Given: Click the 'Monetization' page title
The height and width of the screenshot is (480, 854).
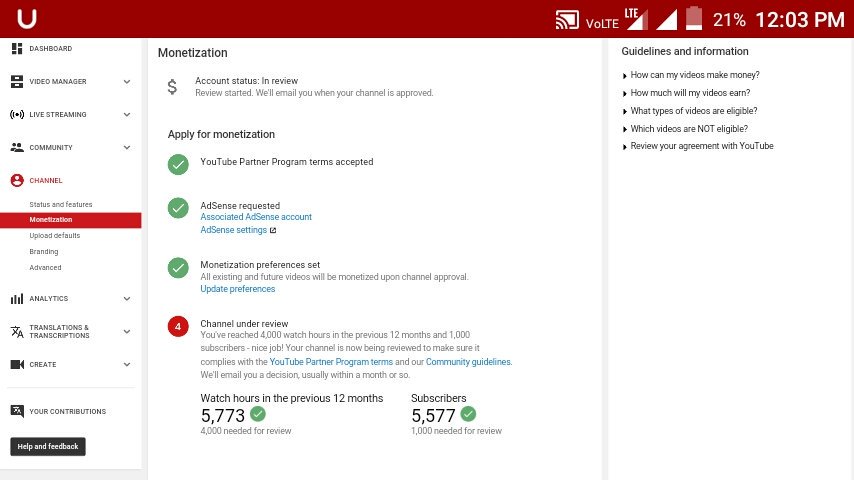Looking at the screenshot, I should tap(193, 53).
